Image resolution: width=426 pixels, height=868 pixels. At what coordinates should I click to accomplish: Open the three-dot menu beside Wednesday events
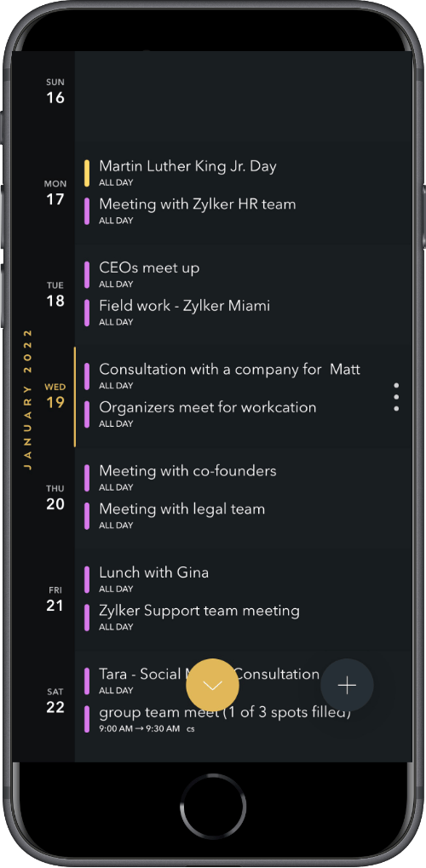click(x=396, y=397)
